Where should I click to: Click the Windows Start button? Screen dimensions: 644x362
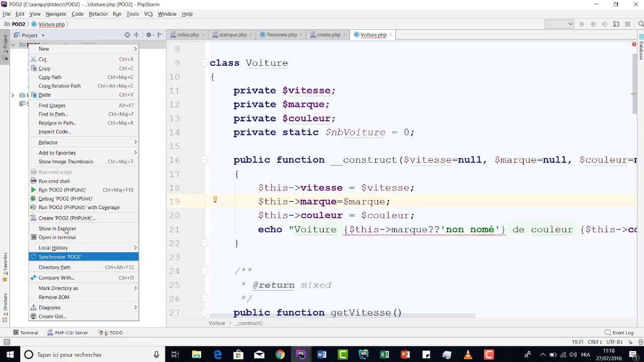coord(10,354)
